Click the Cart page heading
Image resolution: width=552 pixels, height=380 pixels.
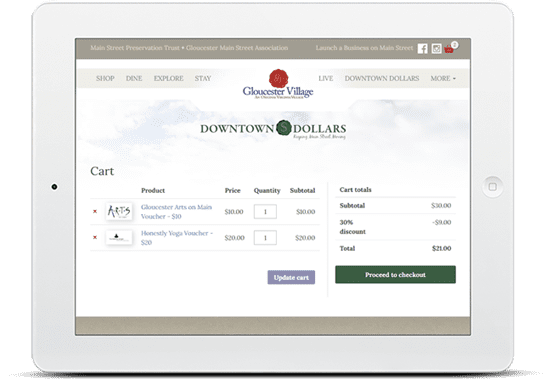point(102,171)
